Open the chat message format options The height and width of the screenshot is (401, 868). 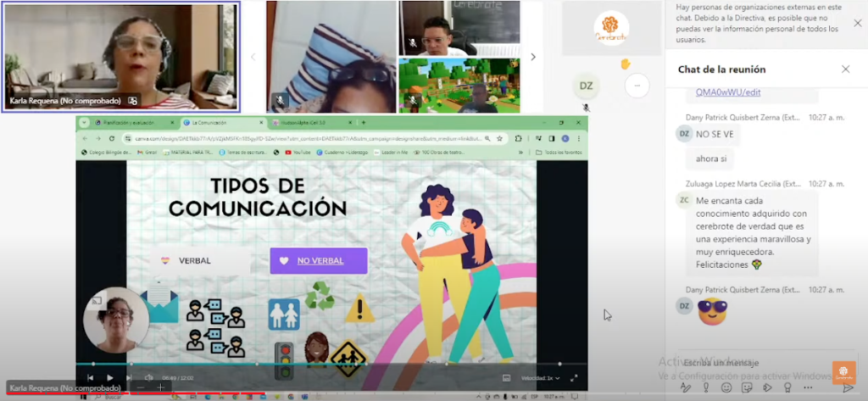(685, 387)
